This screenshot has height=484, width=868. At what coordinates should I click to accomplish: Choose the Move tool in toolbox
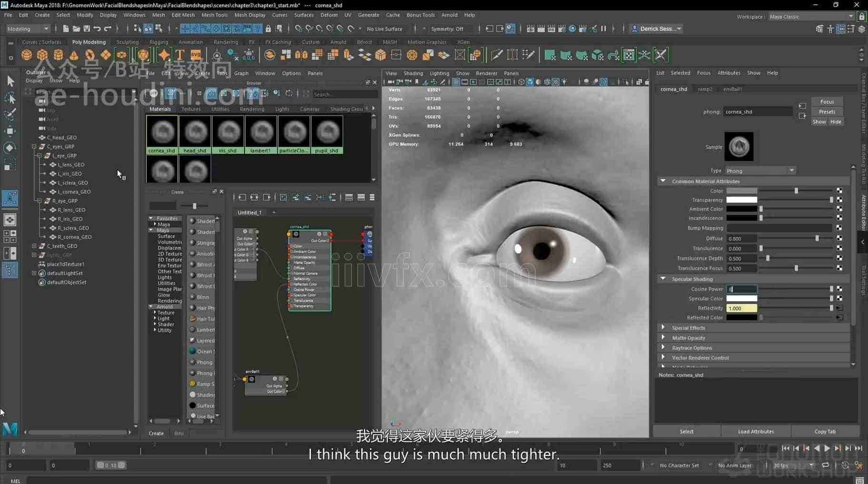point(10,131)
